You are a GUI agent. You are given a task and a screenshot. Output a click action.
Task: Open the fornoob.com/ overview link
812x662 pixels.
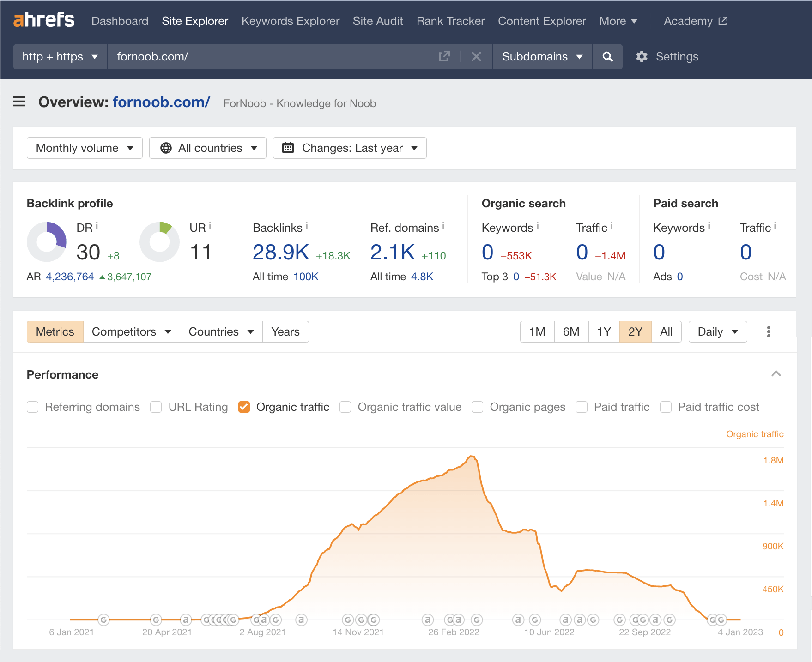click(x=161, y=102)
